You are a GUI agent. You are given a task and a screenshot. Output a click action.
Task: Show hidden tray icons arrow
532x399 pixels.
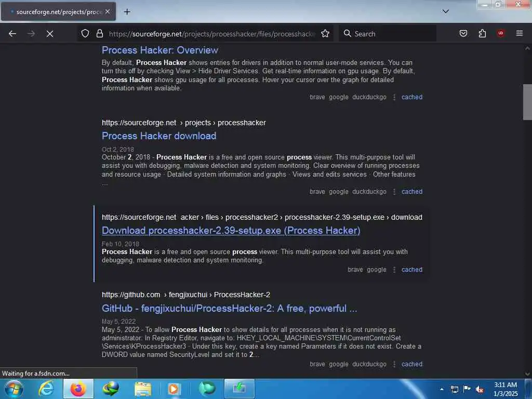442,389
